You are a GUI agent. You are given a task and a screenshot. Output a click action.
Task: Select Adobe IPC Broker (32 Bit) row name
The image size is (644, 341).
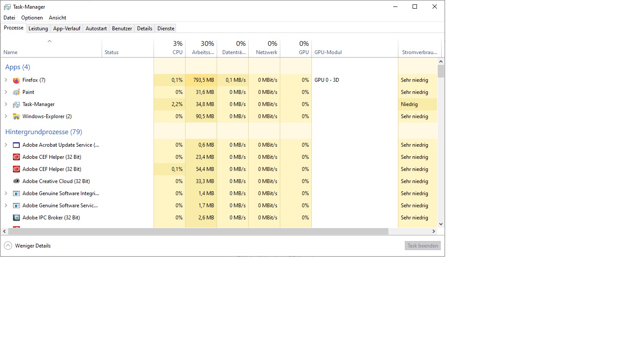pos(51,218)
